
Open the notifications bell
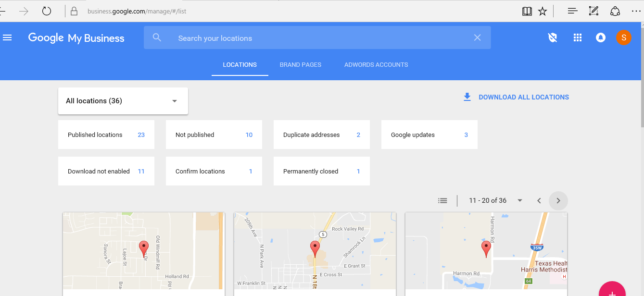tap(600, 37)
